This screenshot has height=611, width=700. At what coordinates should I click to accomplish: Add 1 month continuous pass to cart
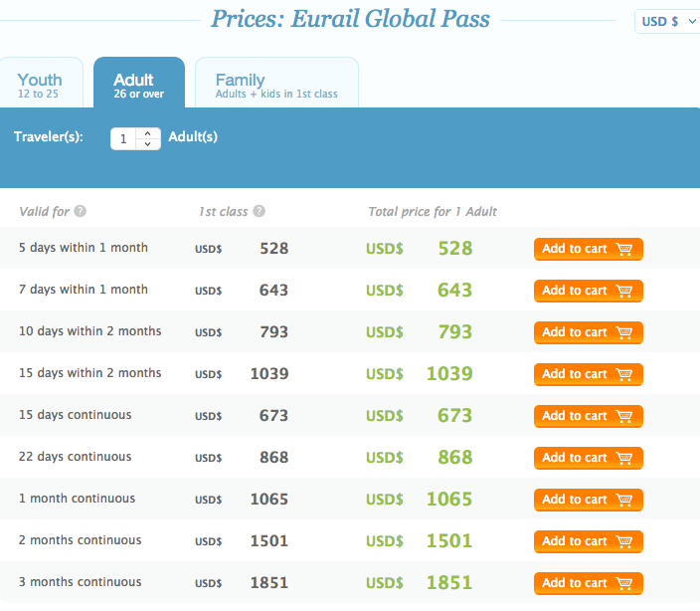(x=589, y=500)
